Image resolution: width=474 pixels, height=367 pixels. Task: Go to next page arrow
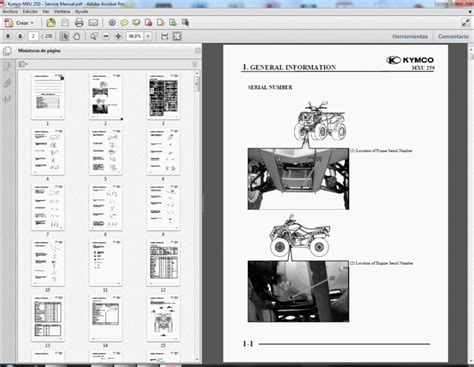[x=20, y=36]
